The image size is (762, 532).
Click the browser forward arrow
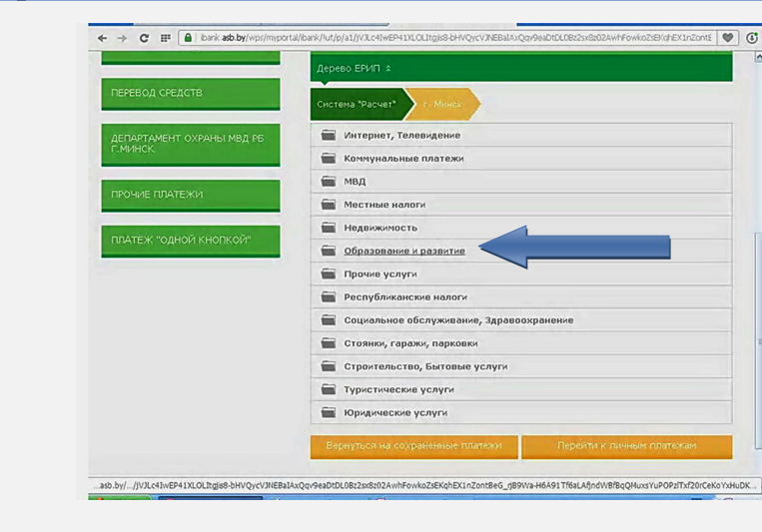[x=122, y=38]
